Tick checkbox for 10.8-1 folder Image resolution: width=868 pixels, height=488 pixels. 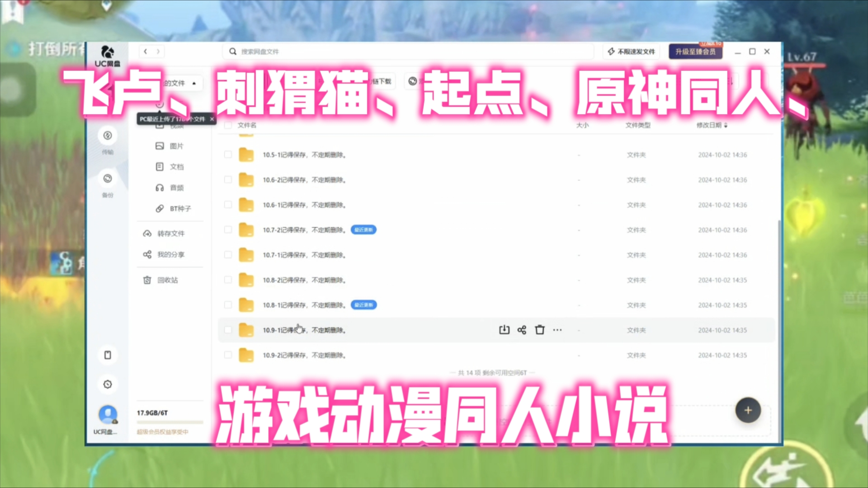tap(228, 305)
